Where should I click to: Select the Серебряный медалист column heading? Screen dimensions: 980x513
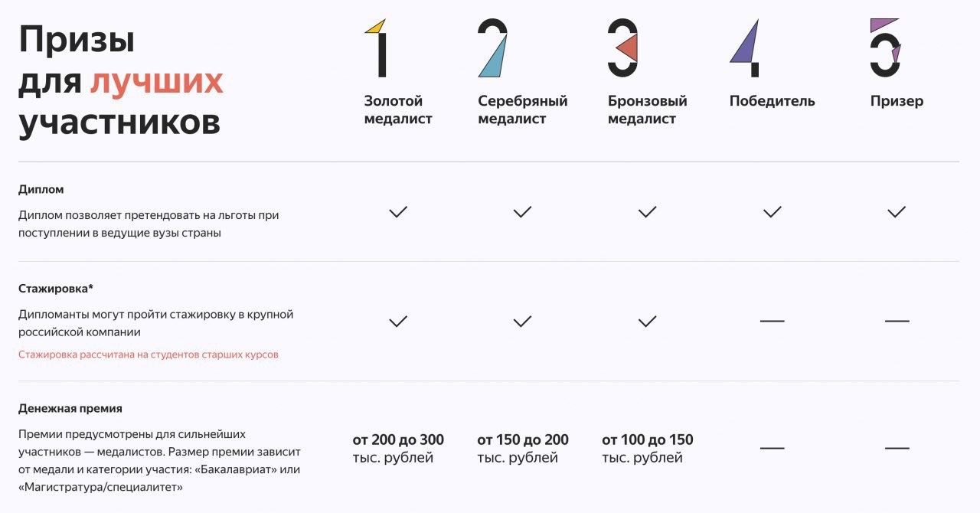tap(522, 110)
